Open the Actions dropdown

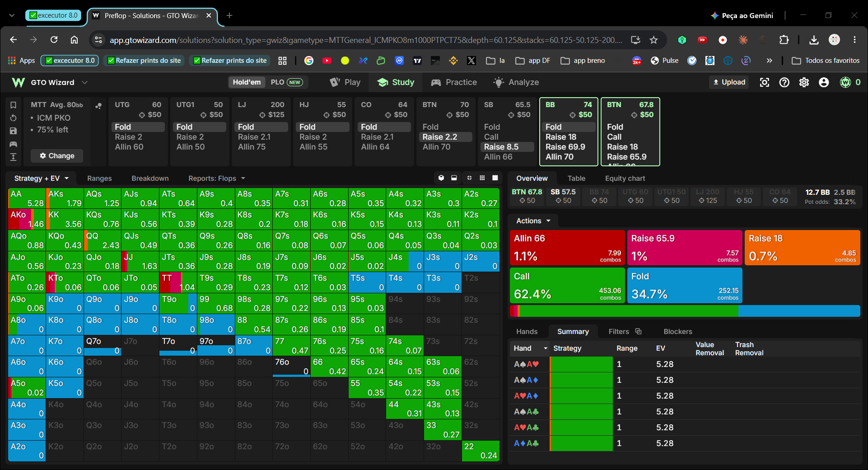pyautogui.click(x=533, y=221)
